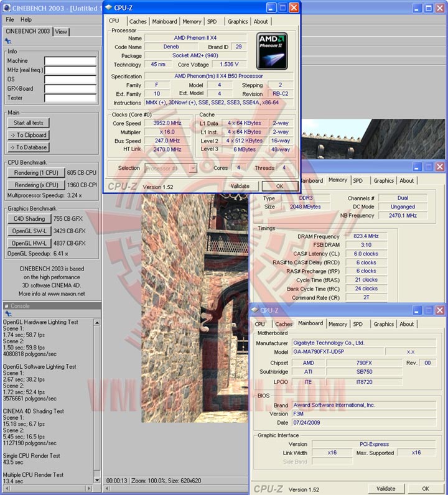Click the GFX-Board input field
Image resolution: width=448 pixels, height=495 pixels.
coord(70,89)
